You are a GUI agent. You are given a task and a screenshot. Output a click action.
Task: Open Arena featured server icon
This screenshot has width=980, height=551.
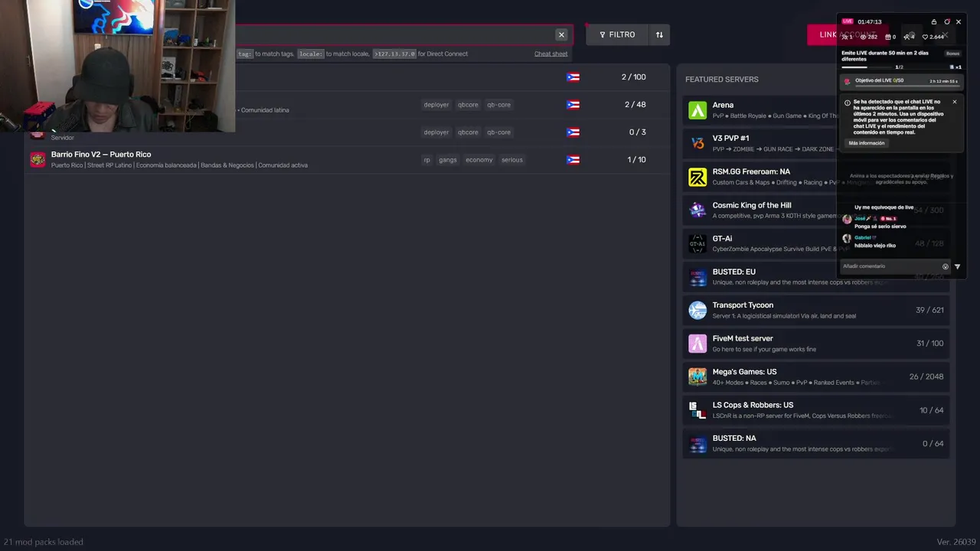pyautogui.click(x=697, y=110)
